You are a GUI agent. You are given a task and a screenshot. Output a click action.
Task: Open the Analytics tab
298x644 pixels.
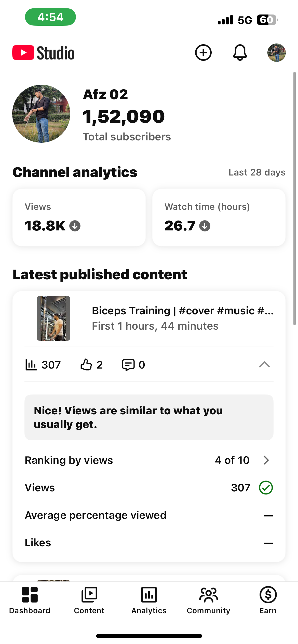tap(149, 599)
